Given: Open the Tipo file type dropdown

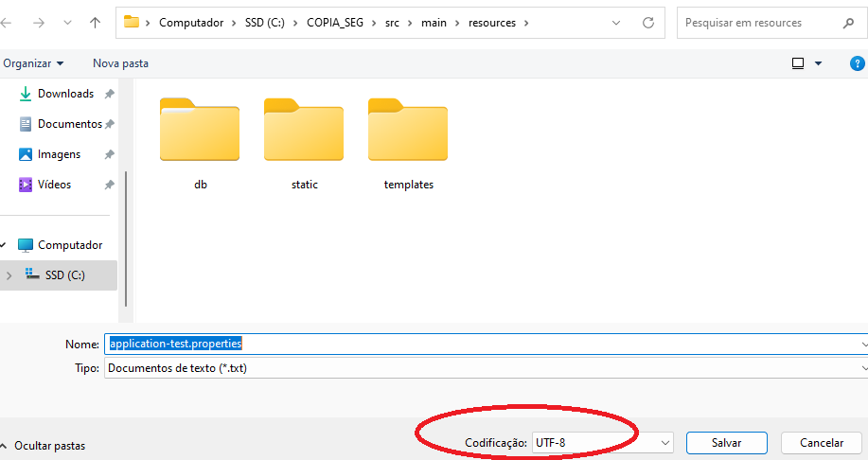Looking at the screenshot, I should point(486,368).
